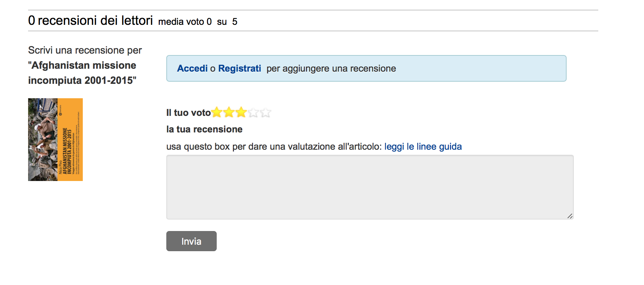The width and height of the screenshot is (644, 285).
Task: Click the blue login notice banner
Action: [366, 68]
